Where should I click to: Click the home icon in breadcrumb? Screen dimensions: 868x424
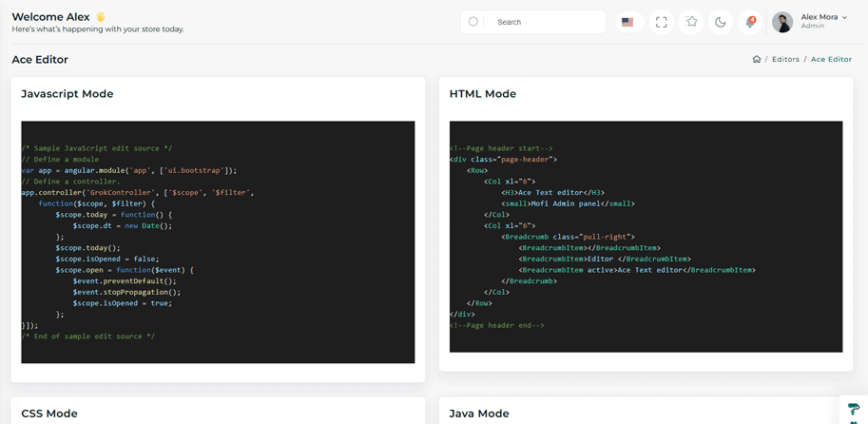pos(757,59)
